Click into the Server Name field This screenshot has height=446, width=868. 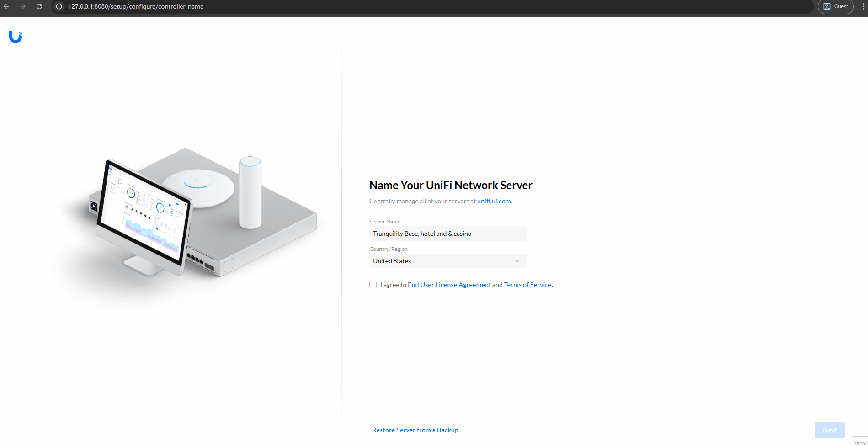point(448,234)
